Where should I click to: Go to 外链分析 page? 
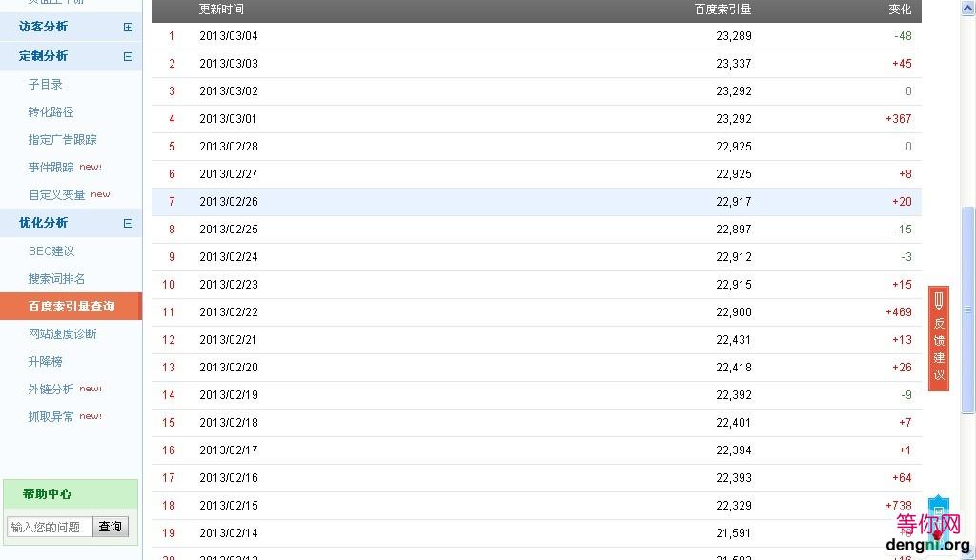pos(51,390)
